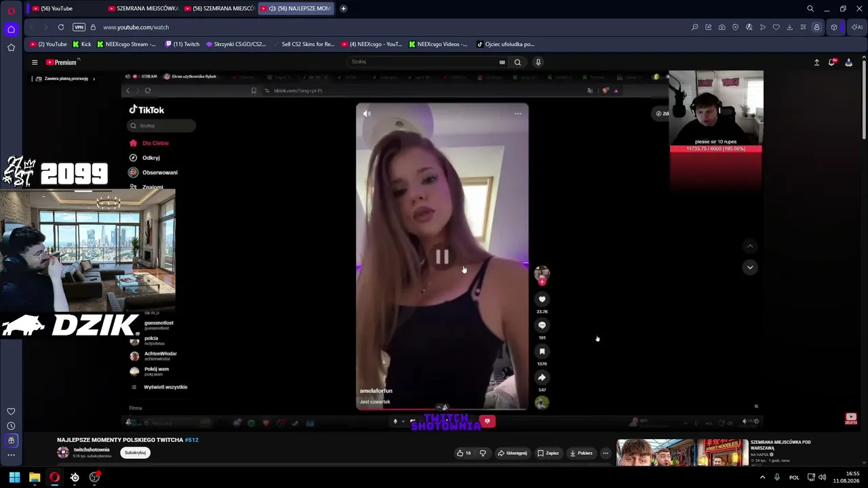Switch to the (56) SZEMRANA MIEJSCÓWKA tab
Screen dimensions: 868x488
(219, 9)
